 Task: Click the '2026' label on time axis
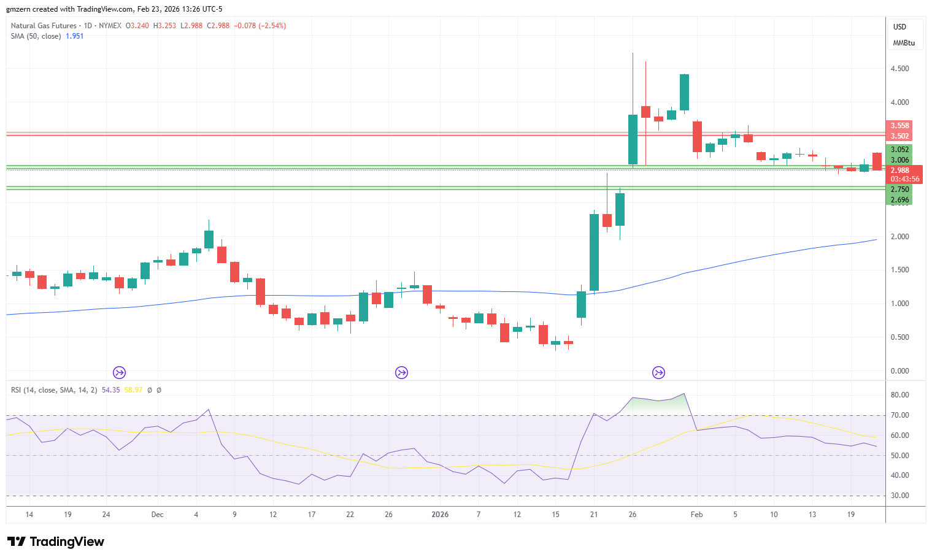pyautogui.click(x=440, y=515)
